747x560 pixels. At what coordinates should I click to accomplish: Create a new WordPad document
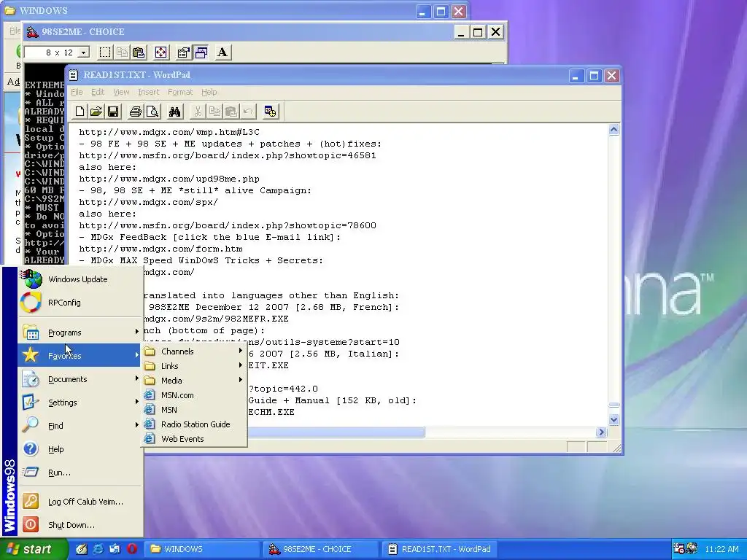[x=80, y=112]
